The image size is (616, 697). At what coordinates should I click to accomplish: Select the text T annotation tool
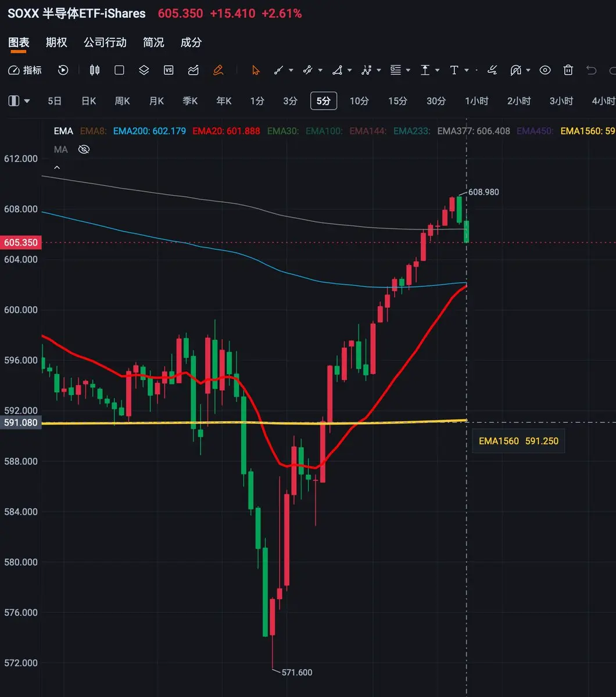(454, 70)
